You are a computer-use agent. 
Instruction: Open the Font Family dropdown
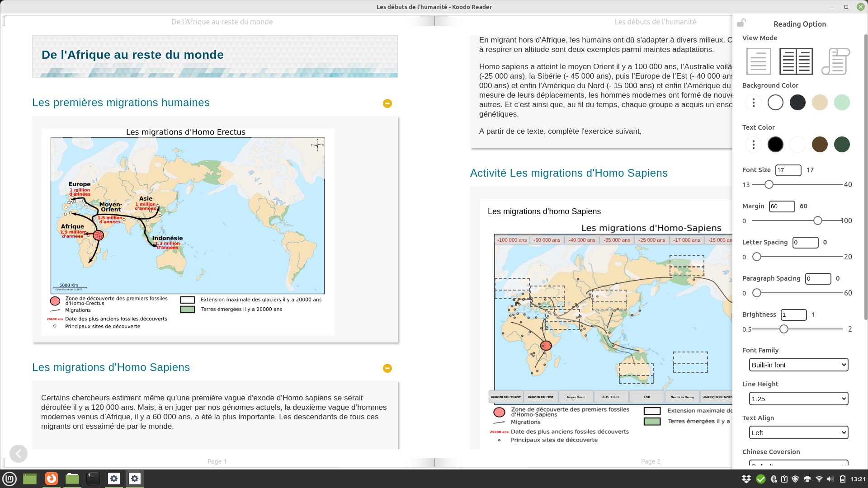coord(798,365)
